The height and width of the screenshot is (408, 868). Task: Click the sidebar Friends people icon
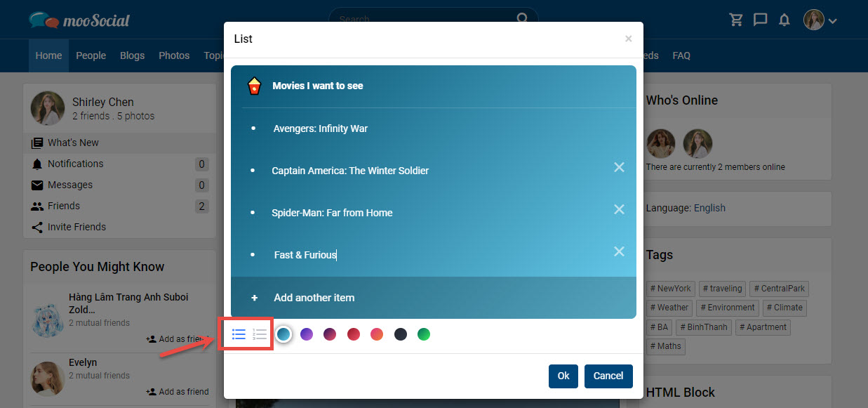click(x=37, y=206)
